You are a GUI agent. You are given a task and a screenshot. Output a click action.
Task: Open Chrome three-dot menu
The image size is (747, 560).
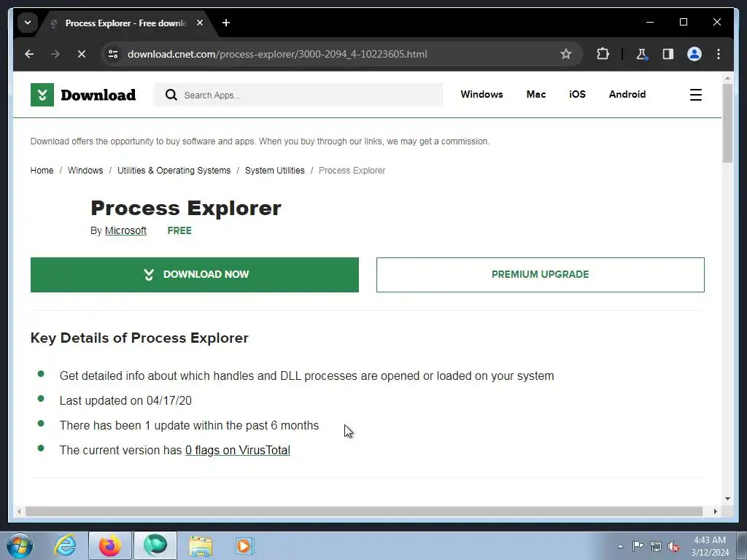pos(719,54)
